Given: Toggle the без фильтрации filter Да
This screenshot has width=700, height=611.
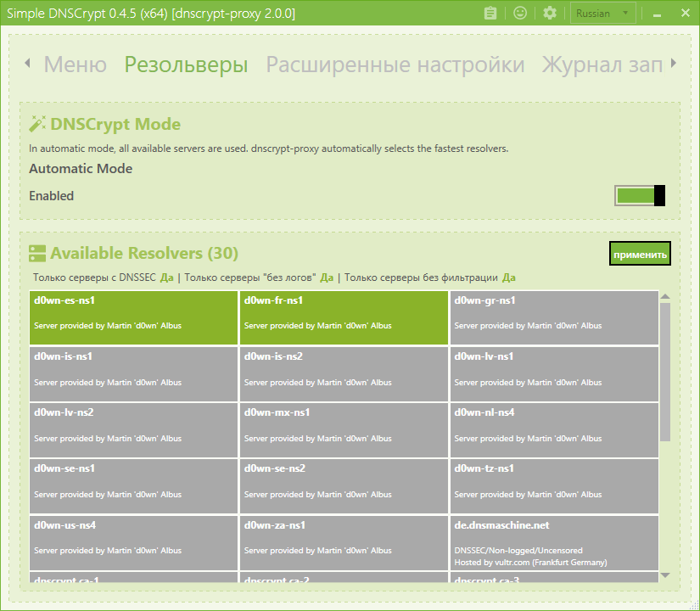Looking at the screenshot, I should tap(509, 277).
